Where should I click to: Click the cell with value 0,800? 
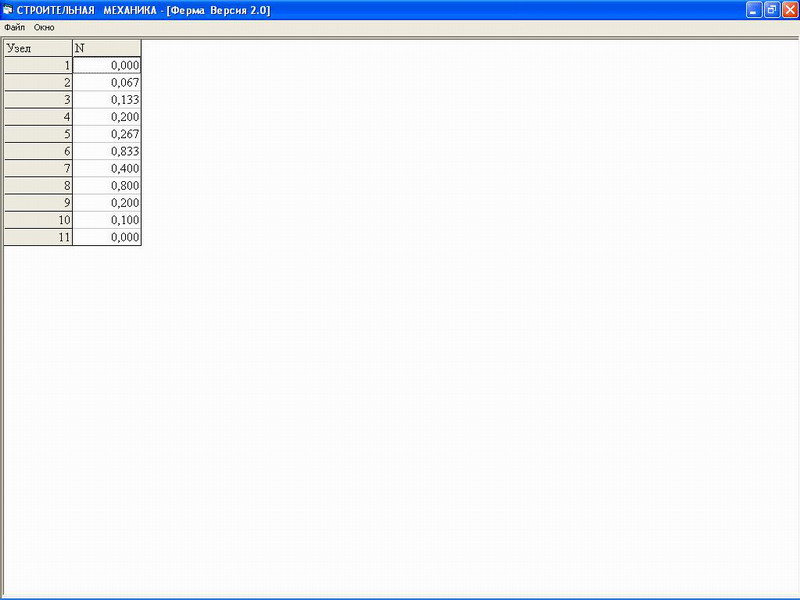click(107, 186)
